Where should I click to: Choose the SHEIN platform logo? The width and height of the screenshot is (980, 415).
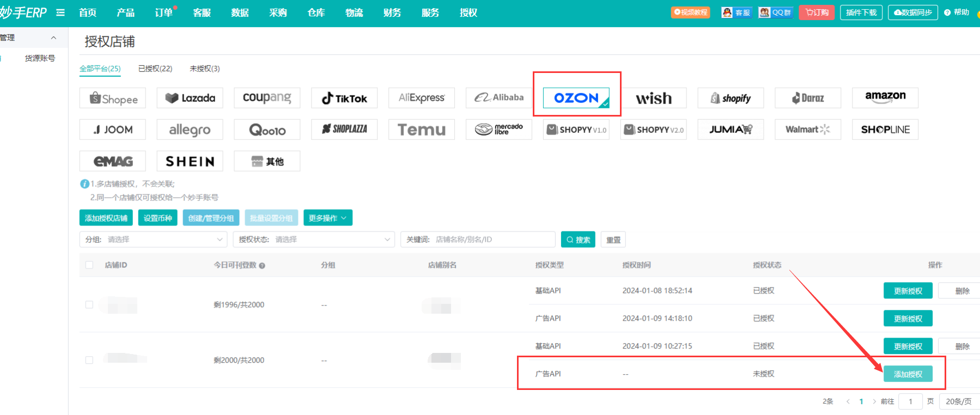coord(190,161)
